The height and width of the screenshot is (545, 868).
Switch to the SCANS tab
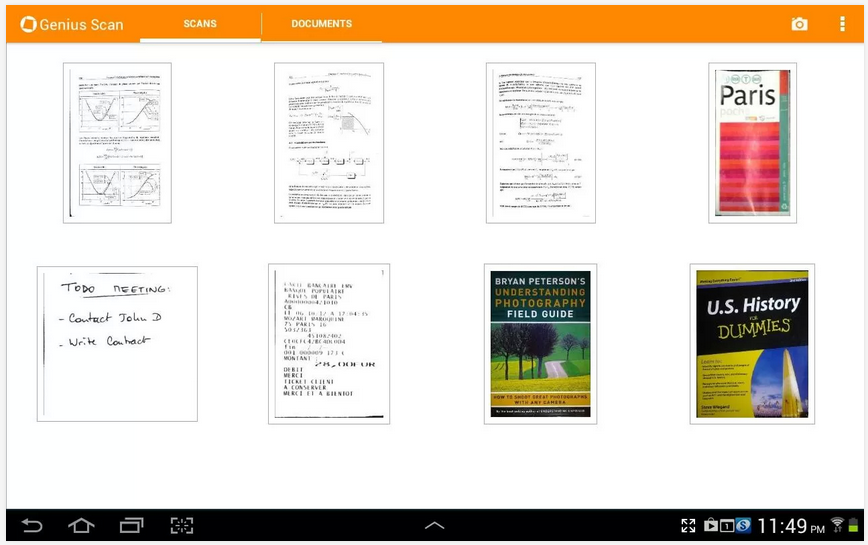tap(200, 24)
